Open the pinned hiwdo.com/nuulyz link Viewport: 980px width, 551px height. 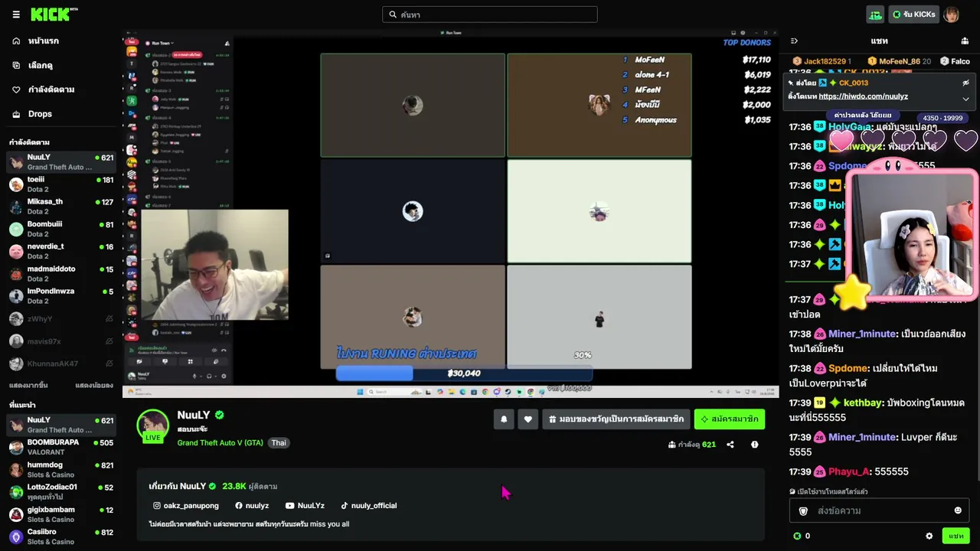click(863, 96)
